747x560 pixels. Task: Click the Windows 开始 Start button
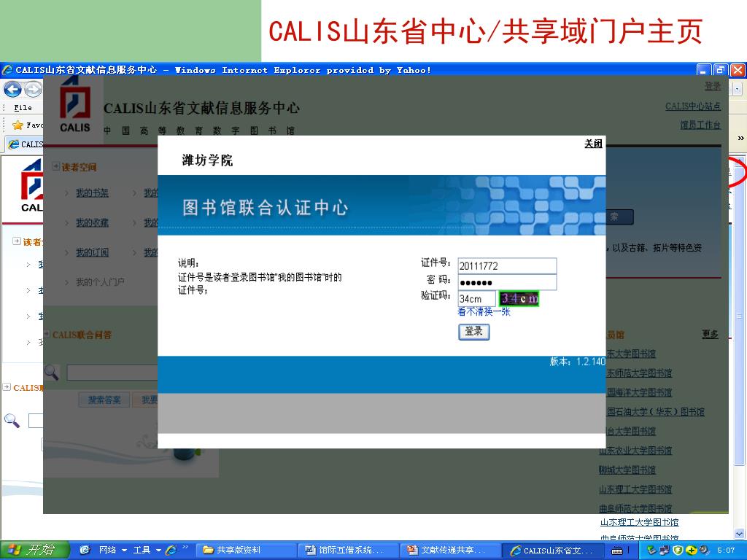pyautogui.click(x=34, y=550)
